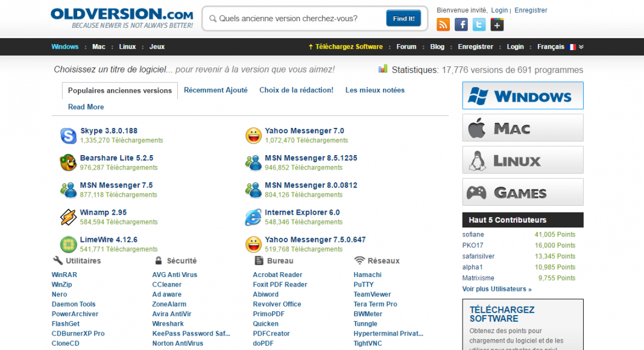Open the Wireshark security link
The height and width of the screenshot is (350, 644).
coord(168,323)
